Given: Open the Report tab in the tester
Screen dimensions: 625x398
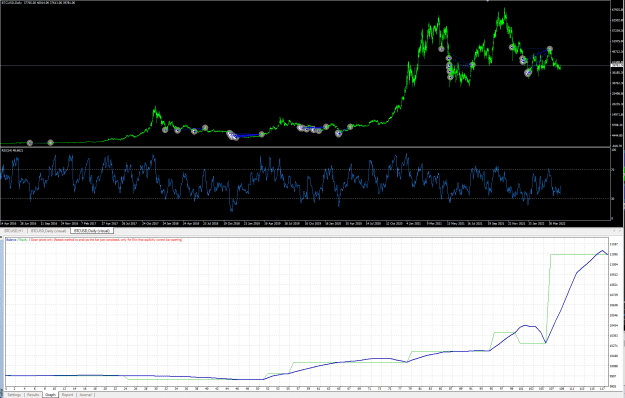Looking at the screenshot, I should tap(67, 395).
